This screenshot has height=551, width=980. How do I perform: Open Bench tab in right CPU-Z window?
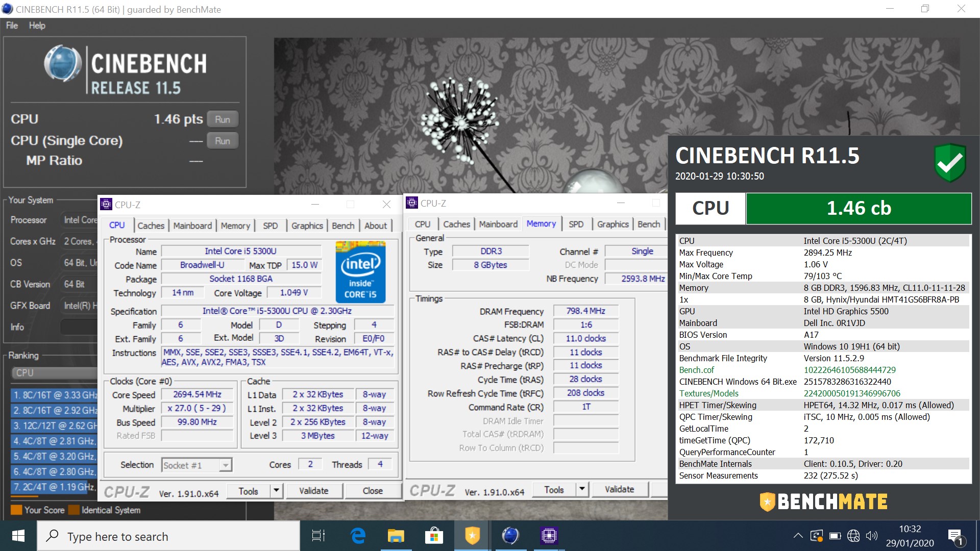[x=649, y=224]
